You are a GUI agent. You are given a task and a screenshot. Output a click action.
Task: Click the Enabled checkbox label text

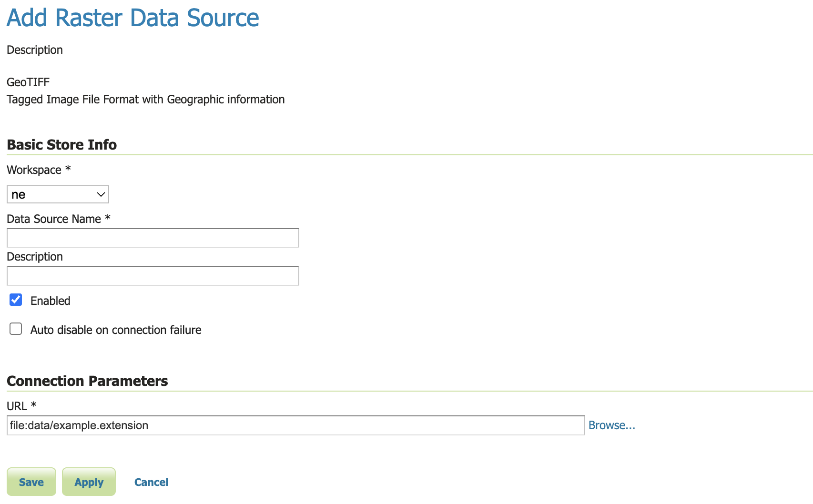pyautogui.click(x=50, y=301)
